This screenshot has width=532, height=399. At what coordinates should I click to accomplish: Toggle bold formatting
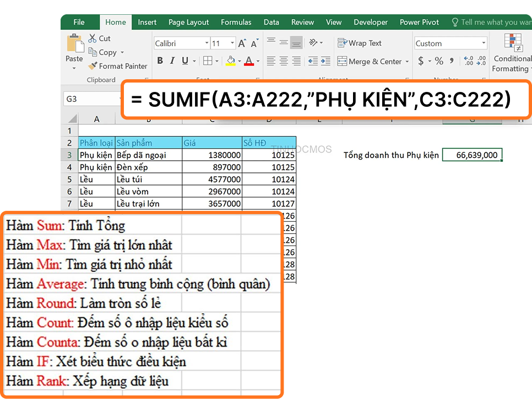click(x=160, y=61)
